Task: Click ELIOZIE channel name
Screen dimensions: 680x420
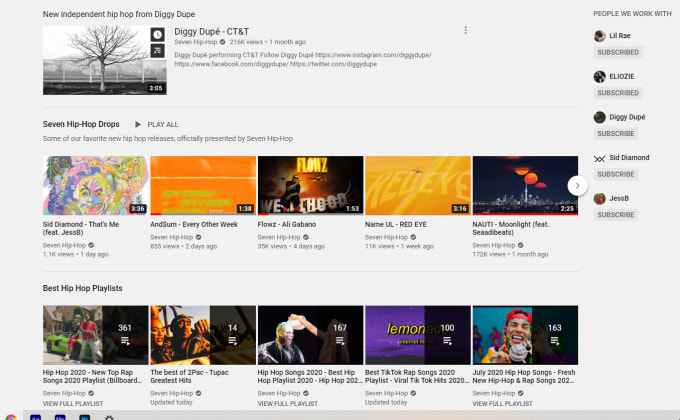Action: (621, 76)
